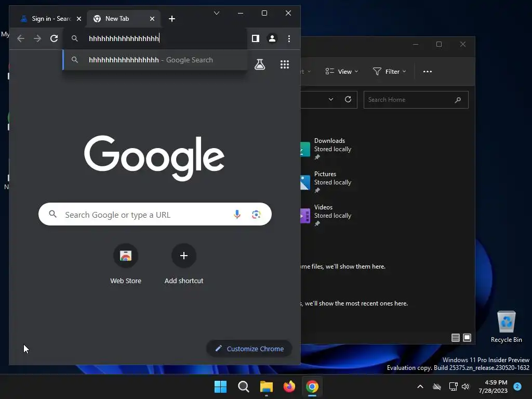Close the Sign in tab
532x399 pixels.
(x=79, y=19)
